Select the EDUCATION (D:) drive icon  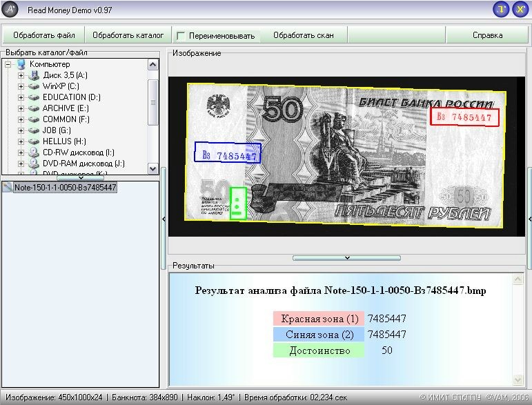point(34,97)
